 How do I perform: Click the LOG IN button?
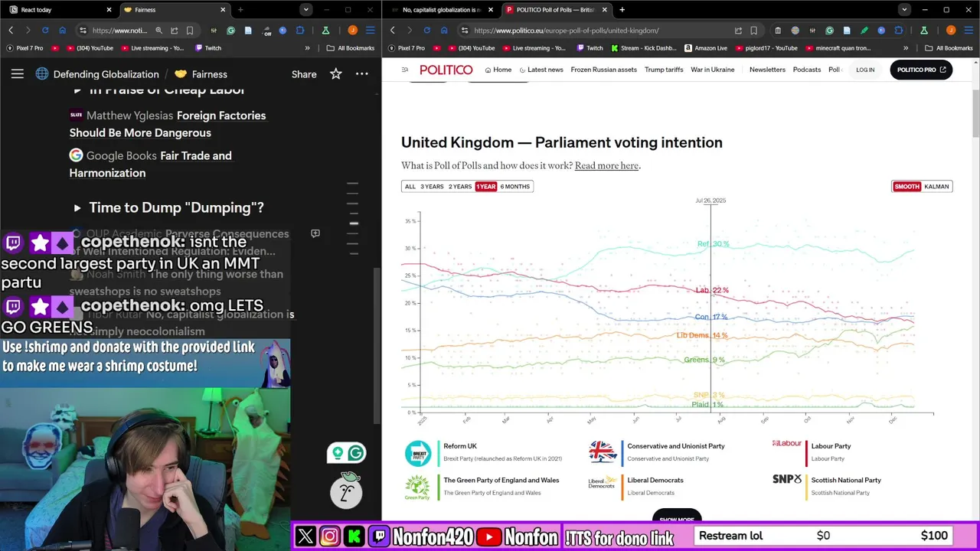point(865,70)
